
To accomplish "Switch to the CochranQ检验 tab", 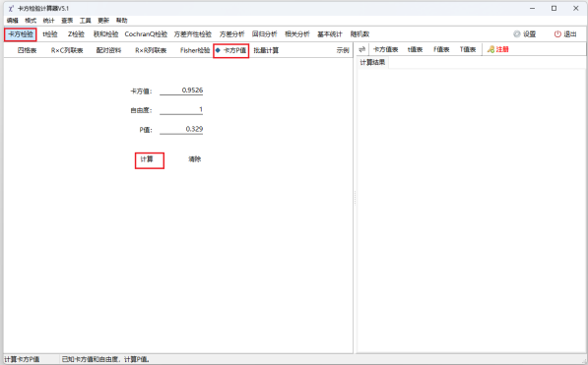I will (146, 34).
